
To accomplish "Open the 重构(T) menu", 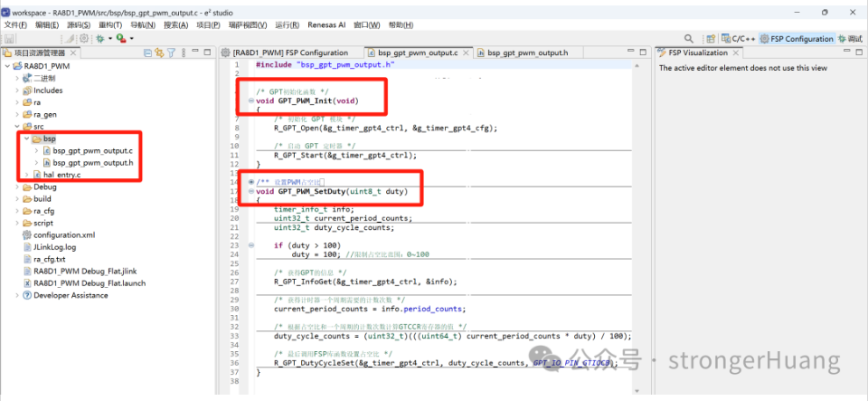I will click(x=110, y=25).
